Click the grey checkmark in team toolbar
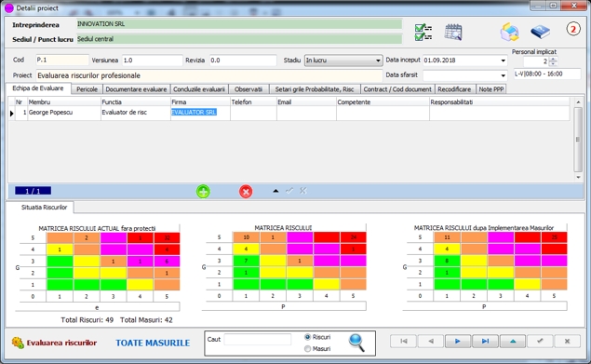Viewport: 591px width, 364px height. tap(289, 191)
